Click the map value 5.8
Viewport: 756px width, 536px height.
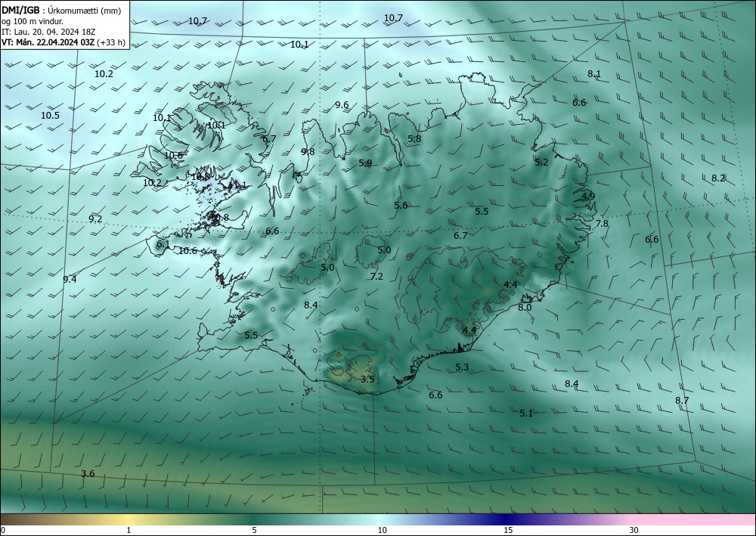pos(414,139)
